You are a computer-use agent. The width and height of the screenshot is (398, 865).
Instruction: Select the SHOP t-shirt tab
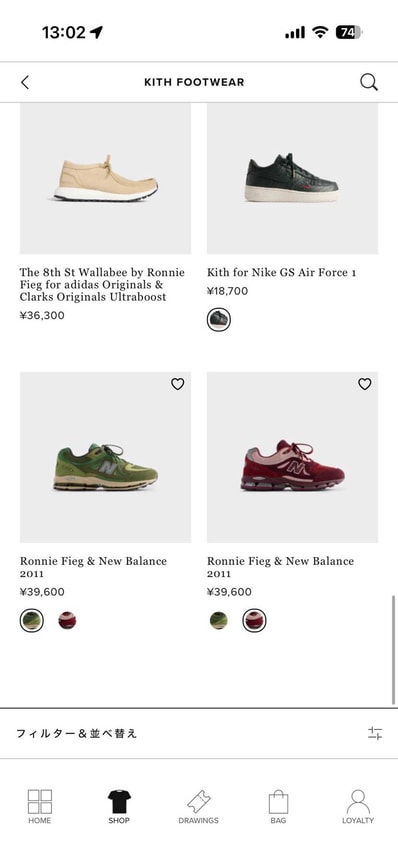(x=119, y=806)
